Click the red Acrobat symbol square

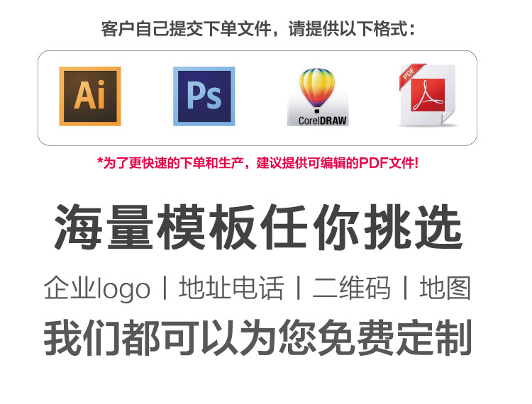[428, 95]
